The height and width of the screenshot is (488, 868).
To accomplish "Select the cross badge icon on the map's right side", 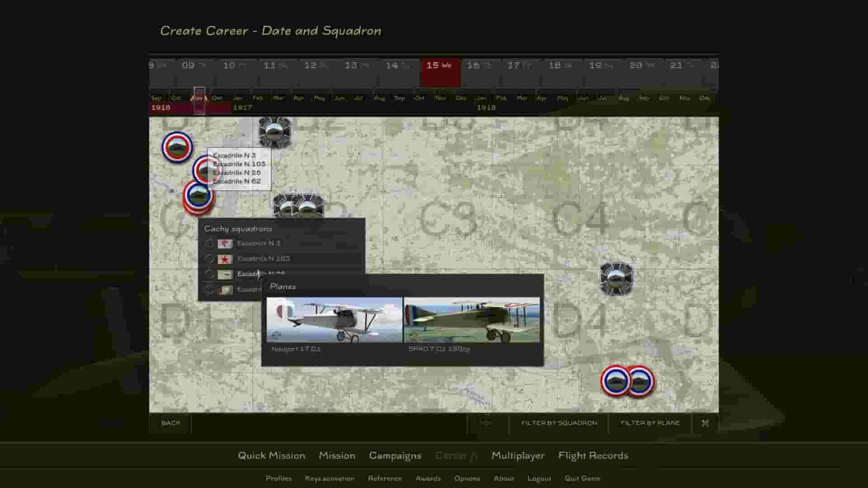I will pos(618,277).
